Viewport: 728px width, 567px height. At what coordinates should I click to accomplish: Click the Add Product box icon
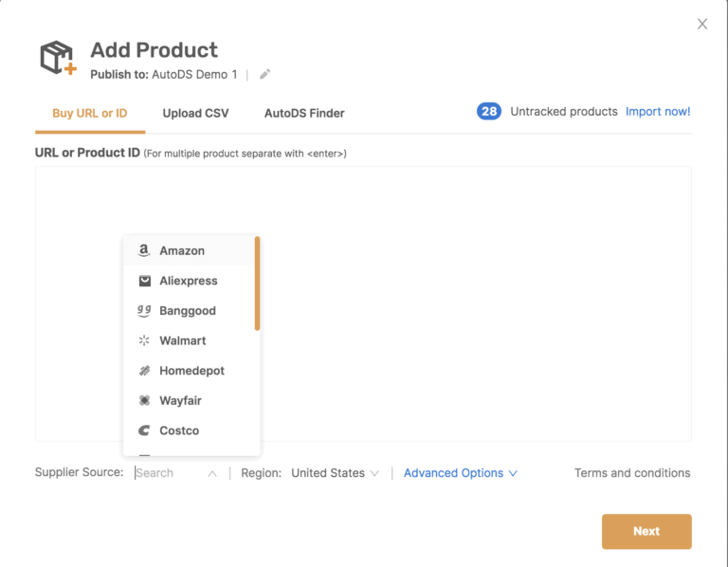(x=58, y=58)
